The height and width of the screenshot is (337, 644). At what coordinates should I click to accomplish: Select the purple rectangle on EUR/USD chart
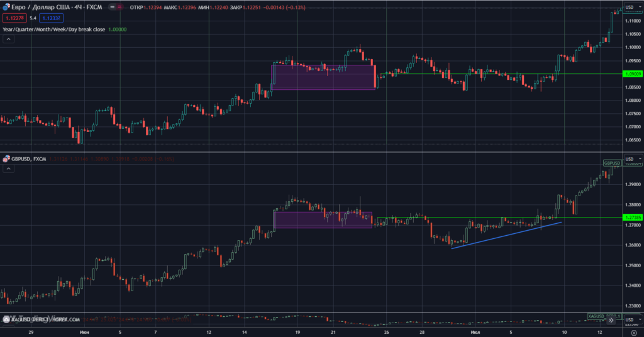pyautogui.click(x=323, y=77)
